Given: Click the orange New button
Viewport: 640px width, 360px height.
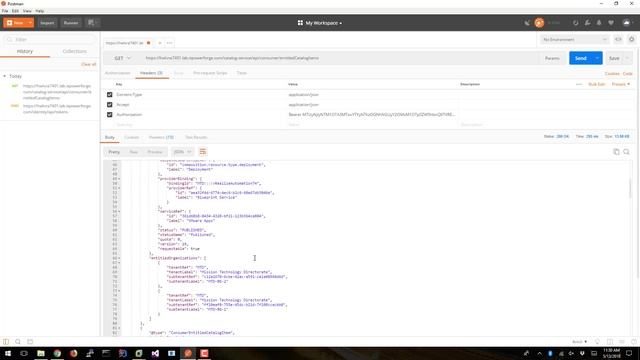Looking at the screenshot, I should (x=15, y=23).
